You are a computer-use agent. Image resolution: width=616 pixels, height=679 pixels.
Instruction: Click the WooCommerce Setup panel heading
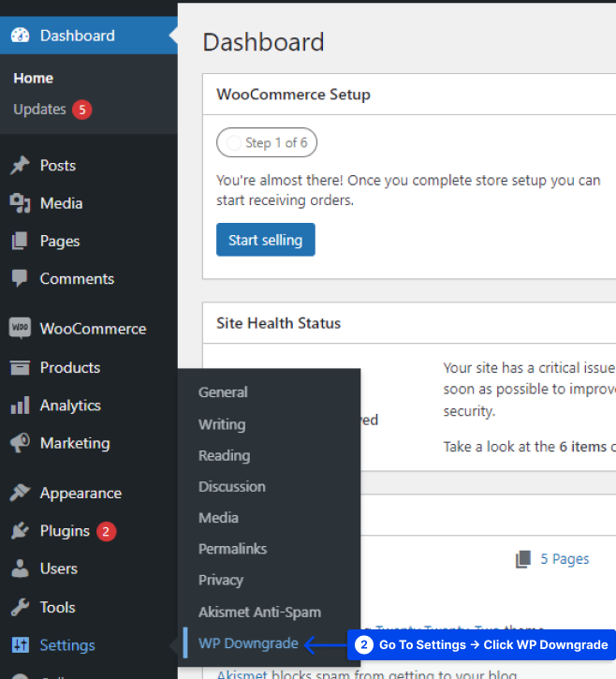point(294,95)
